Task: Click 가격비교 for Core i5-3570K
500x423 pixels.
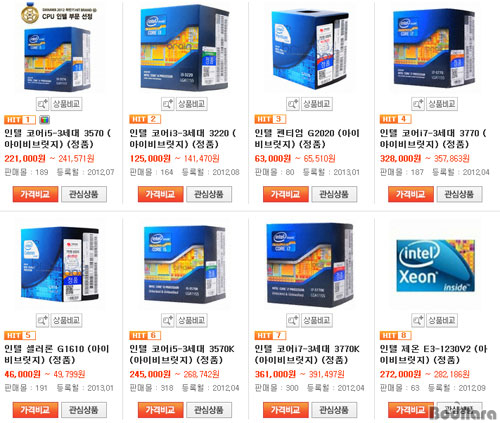Action: click(160, 410)
